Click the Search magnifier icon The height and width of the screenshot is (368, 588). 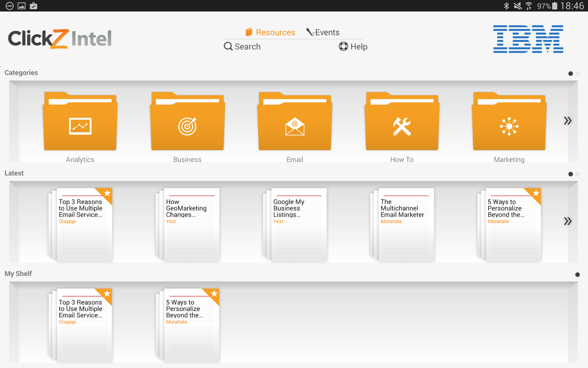click(x=228, y=46)
